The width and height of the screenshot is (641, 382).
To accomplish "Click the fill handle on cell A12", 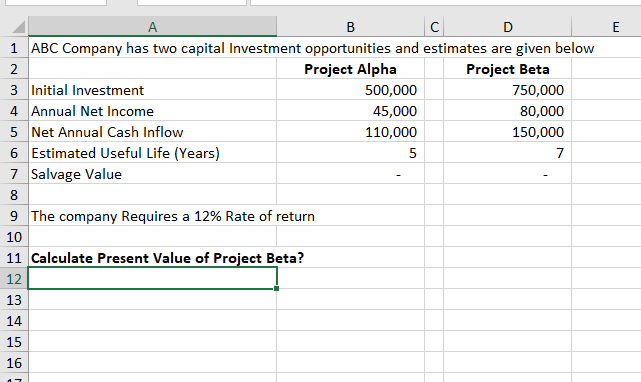I will (x=277, y=289).
